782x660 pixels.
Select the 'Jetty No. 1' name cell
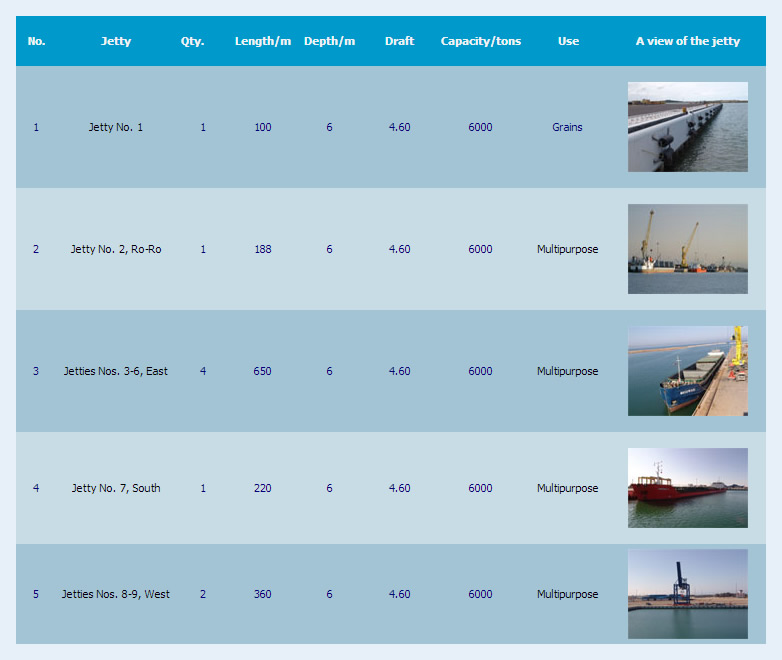click(116, 127)
